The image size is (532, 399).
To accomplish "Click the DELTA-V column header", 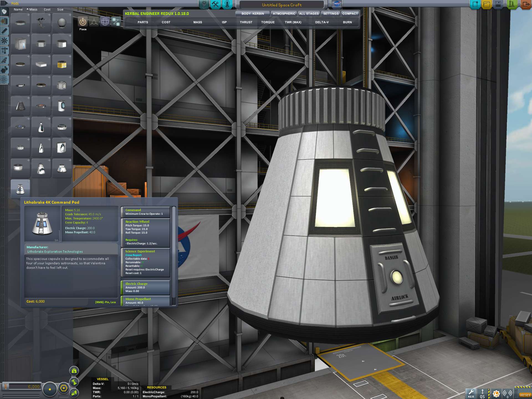I will click(322, 22).
